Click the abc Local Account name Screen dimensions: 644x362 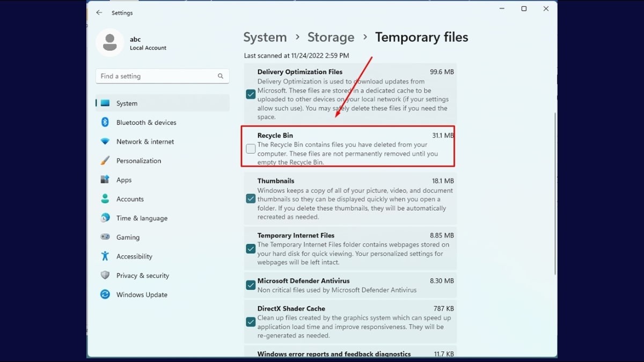(x=148, y=43)
